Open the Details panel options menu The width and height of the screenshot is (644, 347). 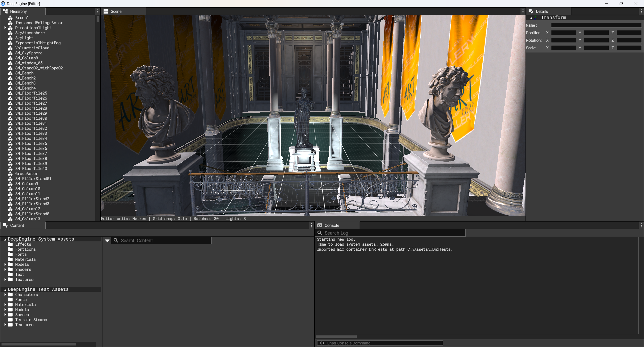click(641, 11)
